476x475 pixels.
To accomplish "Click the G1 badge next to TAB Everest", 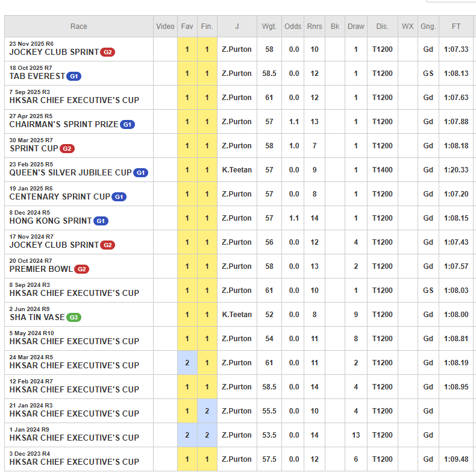I will 74,76.
